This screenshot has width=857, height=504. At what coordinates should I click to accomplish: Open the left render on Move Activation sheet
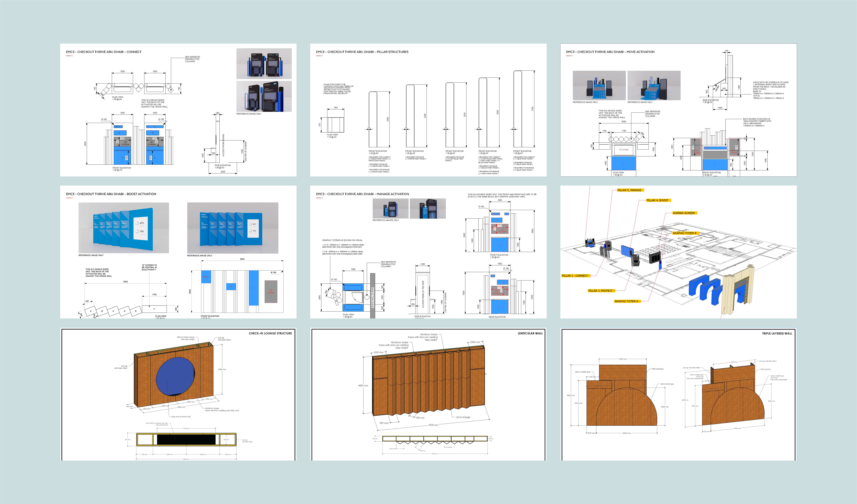[x=599, y=85]
